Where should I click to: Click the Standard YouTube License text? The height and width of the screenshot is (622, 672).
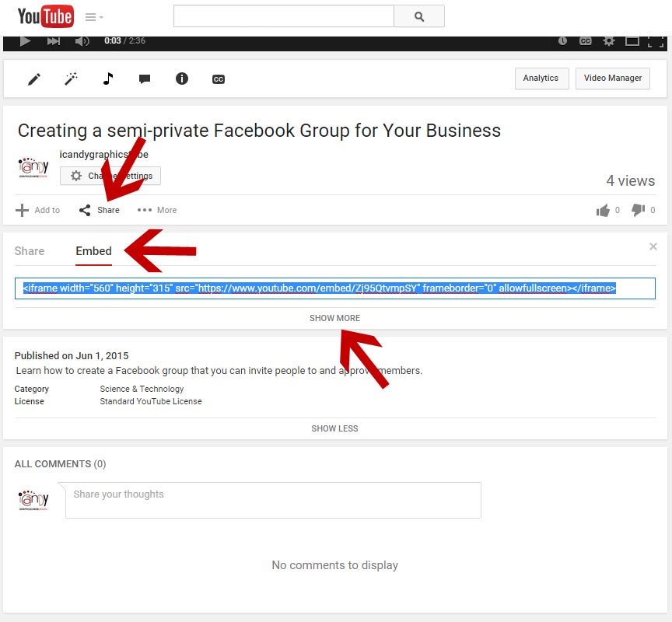coord(151,401)
